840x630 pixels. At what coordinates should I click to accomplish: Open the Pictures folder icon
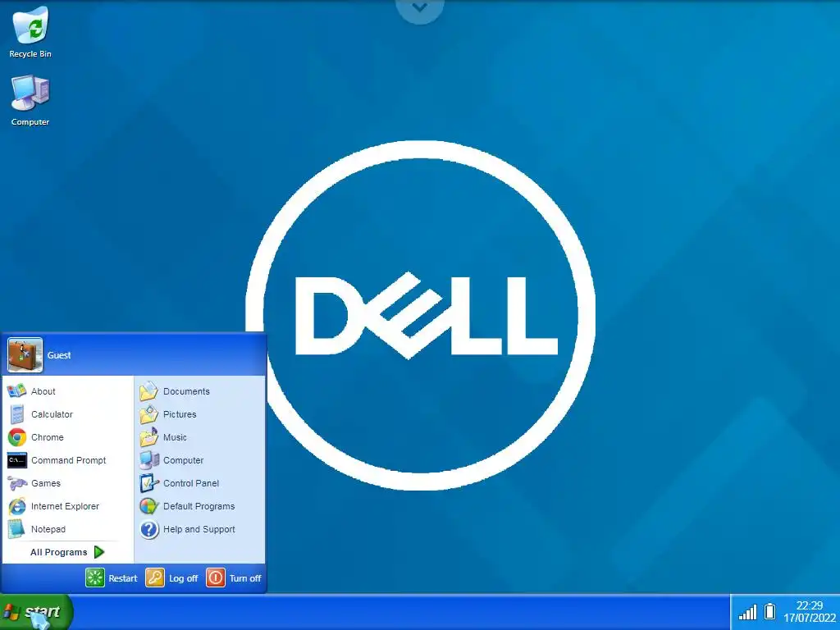point(149,414)
